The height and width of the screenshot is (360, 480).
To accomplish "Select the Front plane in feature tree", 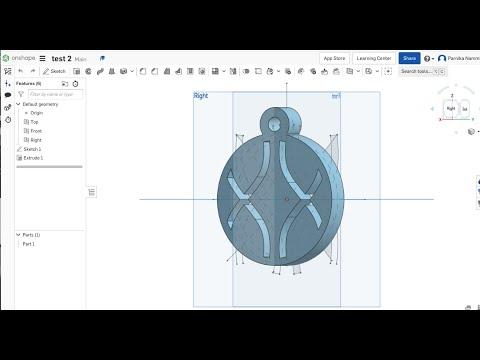I will (x=36, y=131).
